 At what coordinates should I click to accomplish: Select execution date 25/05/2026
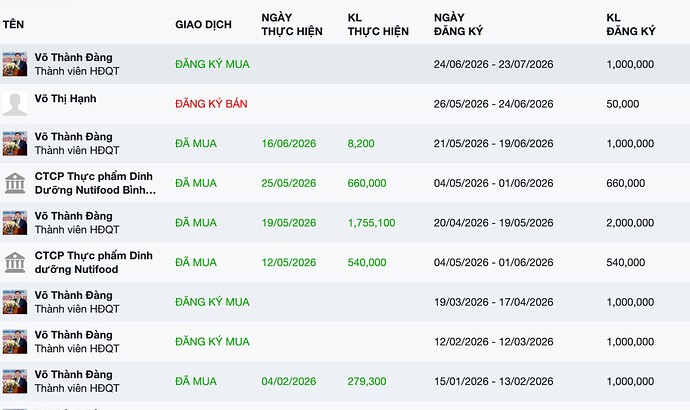[289, 183]
